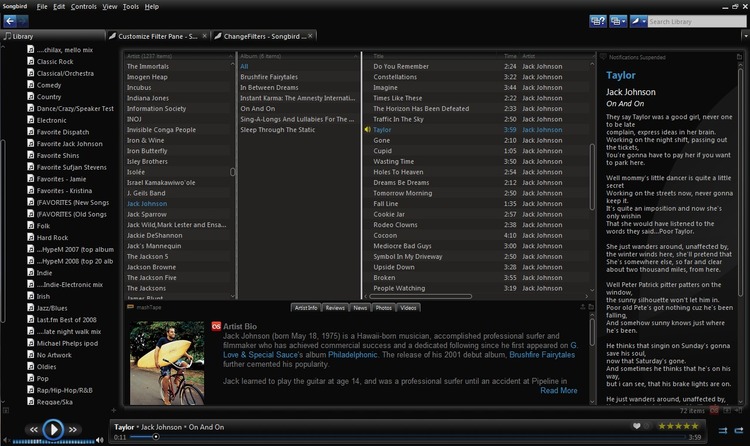Open the Classic Rock playlist icon
Image resolution: width=750 pixels, height=446 pixels.
pyautogui.click(x=31, y=61)
